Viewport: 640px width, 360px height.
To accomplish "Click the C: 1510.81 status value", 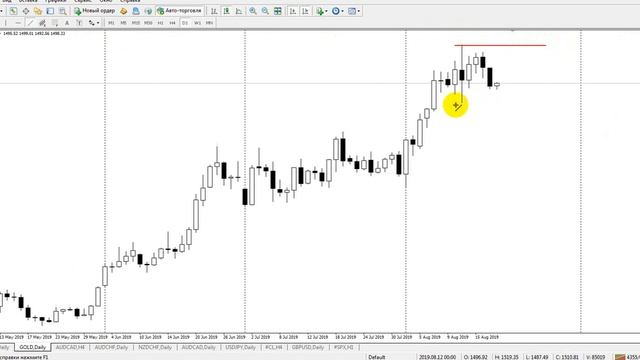I will (567, 357).
